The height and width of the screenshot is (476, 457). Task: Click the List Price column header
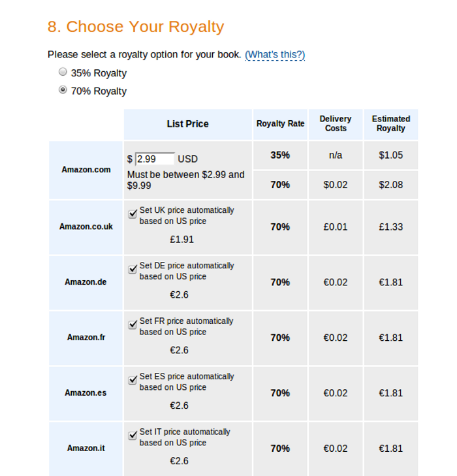coord(187,123)
